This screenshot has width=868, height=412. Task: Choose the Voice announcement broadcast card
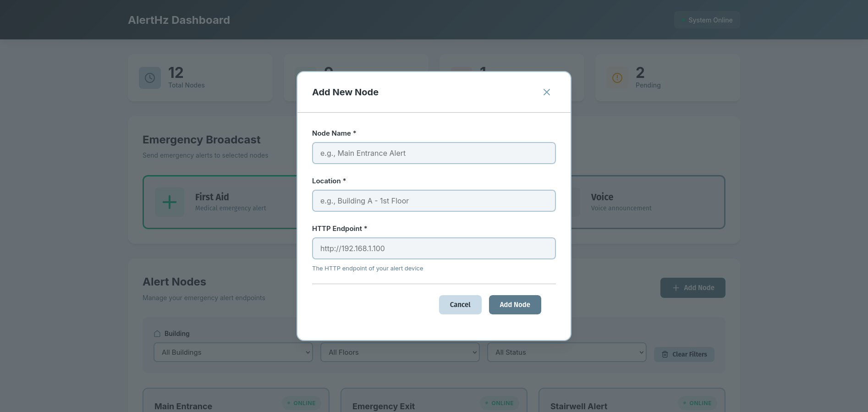pos(648,202)
